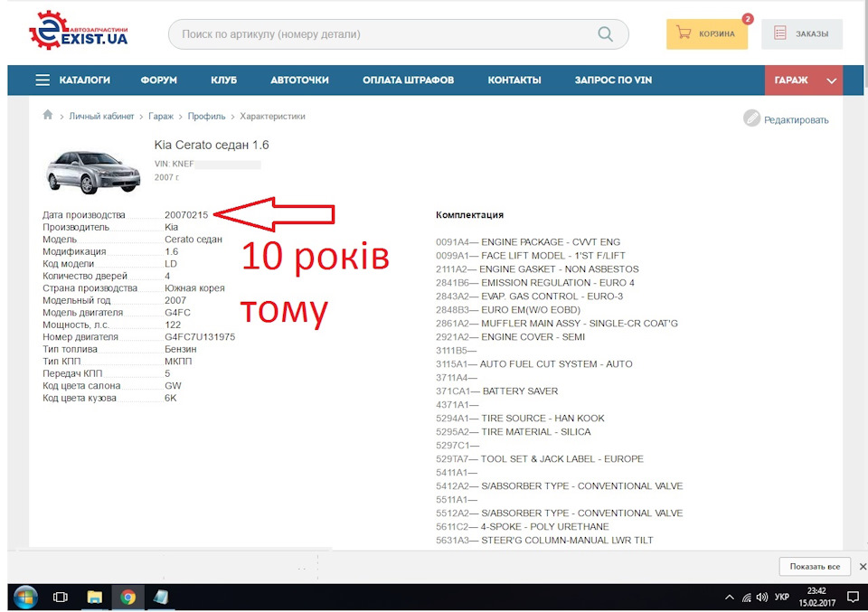
Task: Click the Модель двигателя value G4FC
Action: [x=177, y=313]
